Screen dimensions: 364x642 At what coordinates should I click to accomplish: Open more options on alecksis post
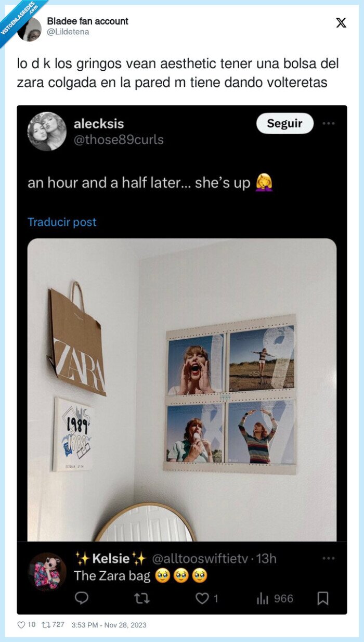point(329,124)
